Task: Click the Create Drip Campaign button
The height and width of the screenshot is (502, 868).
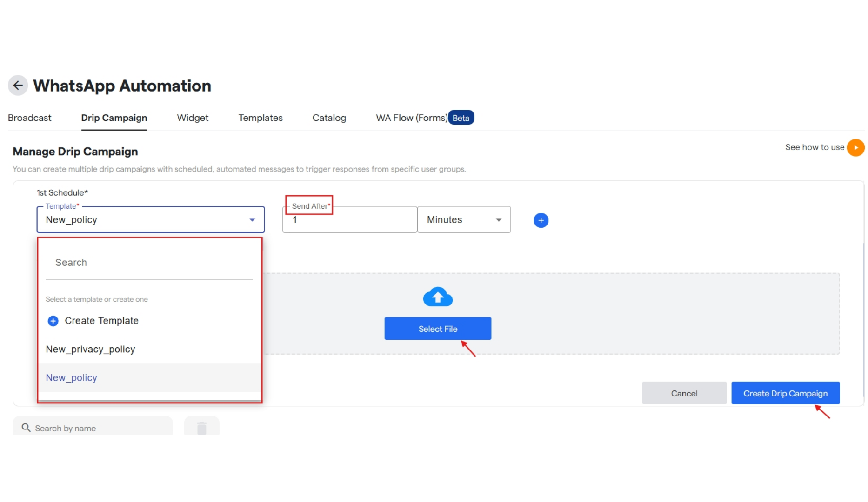Action: [x=785, y=393]
